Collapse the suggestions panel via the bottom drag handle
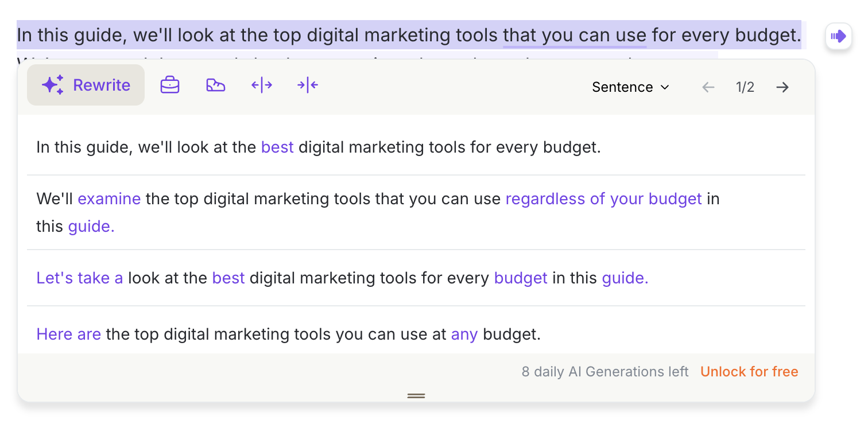The height and width of the screenshot is (424, 868). point(416,396)
